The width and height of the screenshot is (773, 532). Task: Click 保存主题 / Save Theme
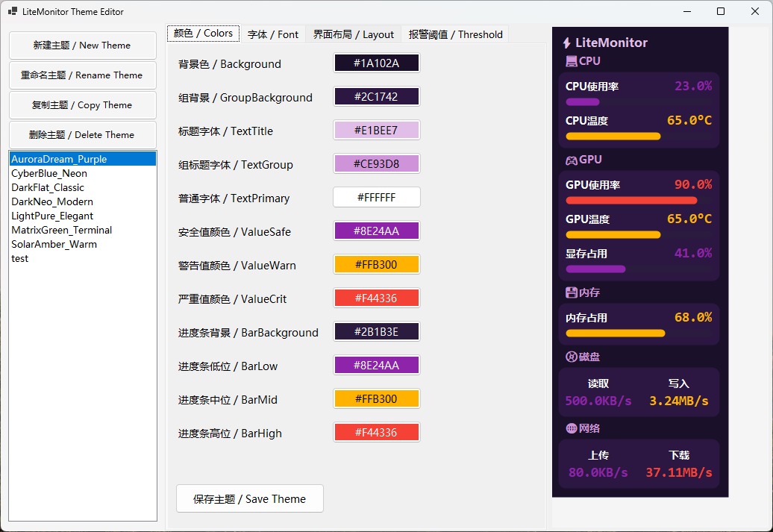(x=249, y=498)
